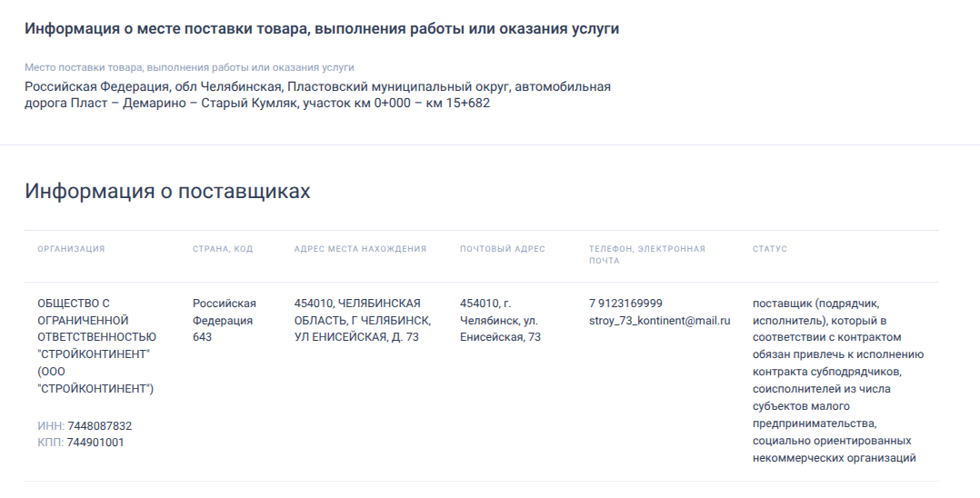Click the ООО "СТРОЙКОНТИНЕНТ" organization name
This screenshot has width=980, height=498.
[x=95, y=346]
